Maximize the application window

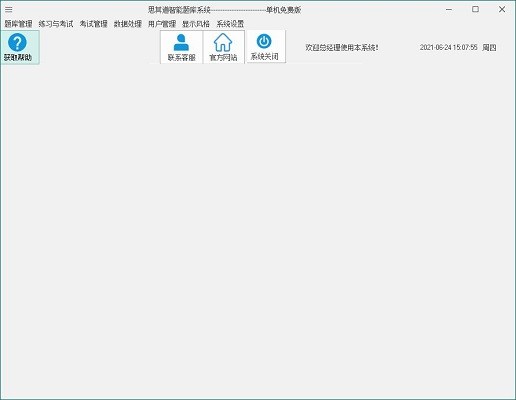[476, 9]
